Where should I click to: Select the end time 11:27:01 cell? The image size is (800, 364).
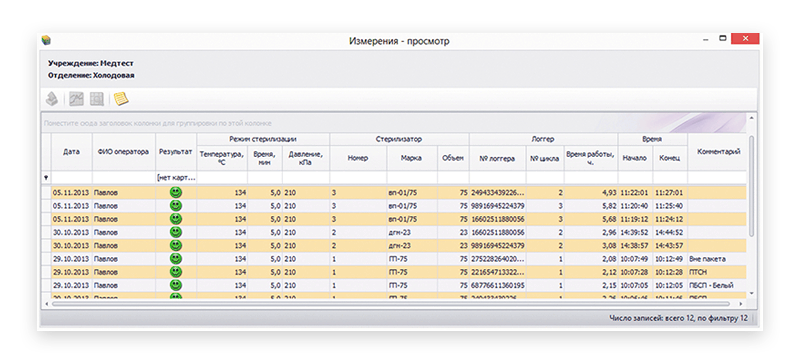(x=670, y=192)
